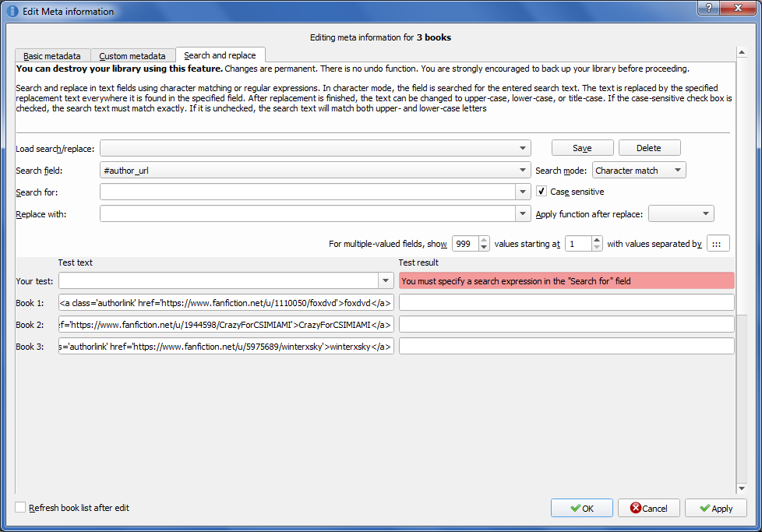Open the Custom metadata tab
This screenshot has height=532, width=762.
tap(132, 56)
